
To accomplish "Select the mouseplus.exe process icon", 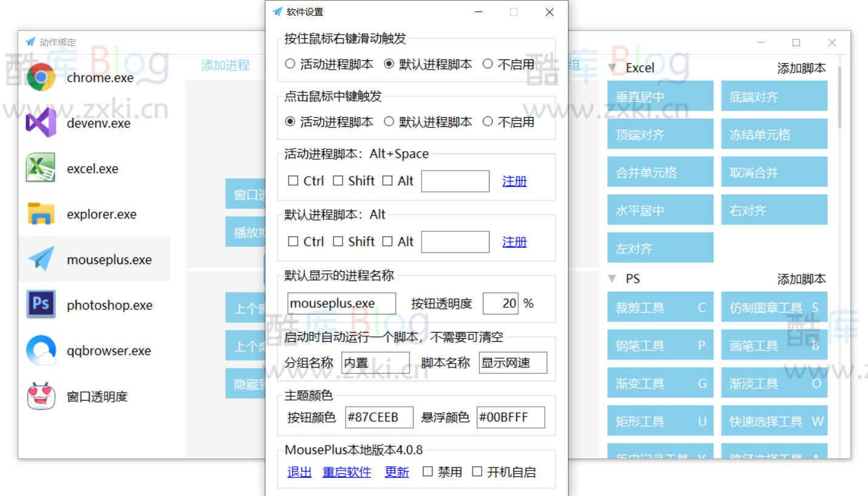I will pyautogui.click(x=41, y=259).
